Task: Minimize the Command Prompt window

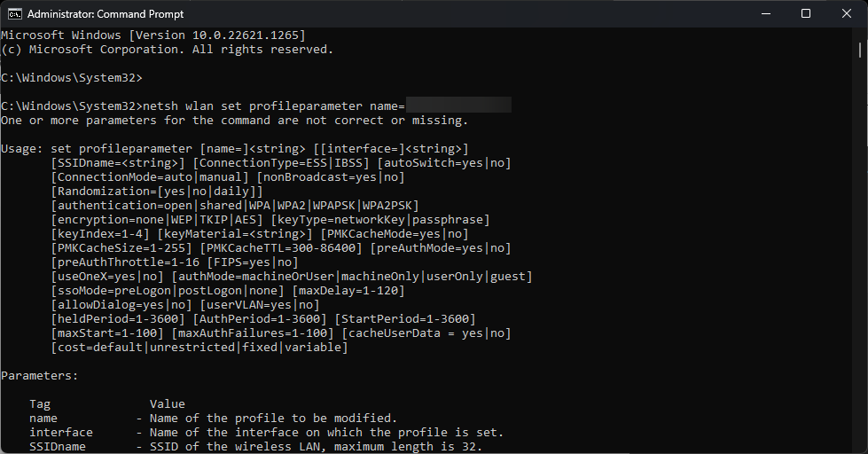Action: 765,14
